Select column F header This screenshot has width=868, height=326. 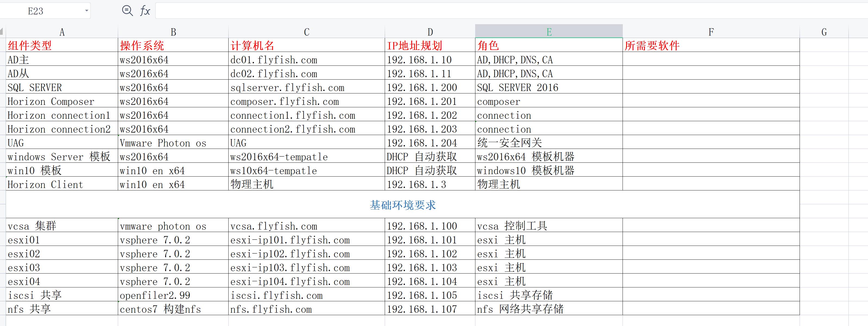[x=711, y=32]
